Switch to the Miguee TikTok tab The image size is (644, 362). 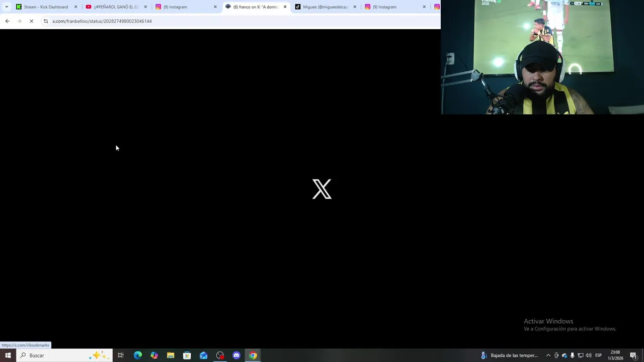pyautogui.click(x=326, y=7)
